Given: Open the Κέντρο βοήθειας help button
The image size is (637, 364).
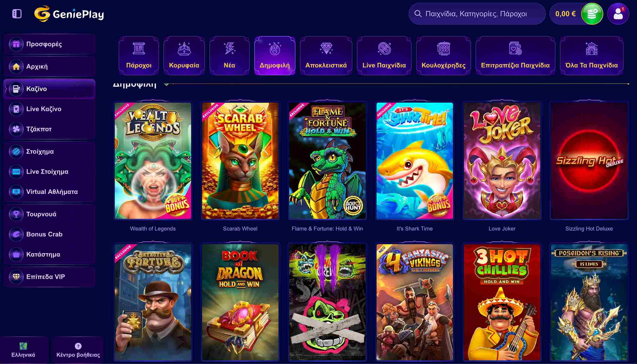Looking at the screenshot, I should (x=78, y=350).
